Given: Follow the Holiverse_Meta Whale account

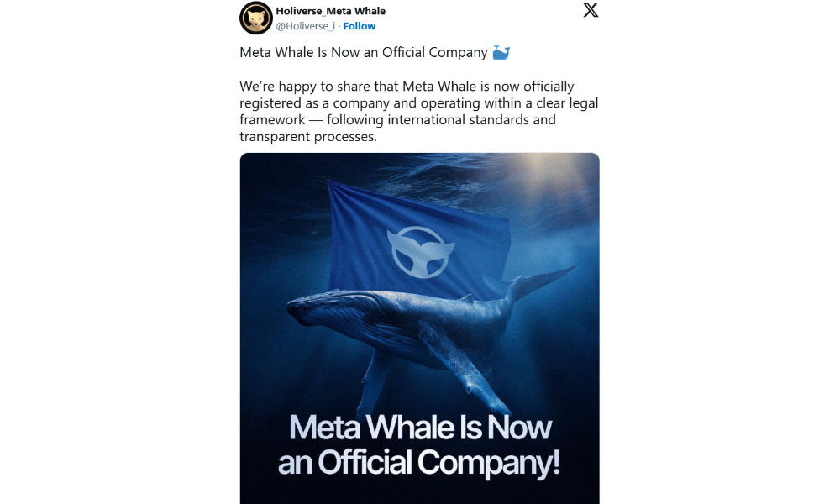Looking at the screenshot, I should (360, 26).
